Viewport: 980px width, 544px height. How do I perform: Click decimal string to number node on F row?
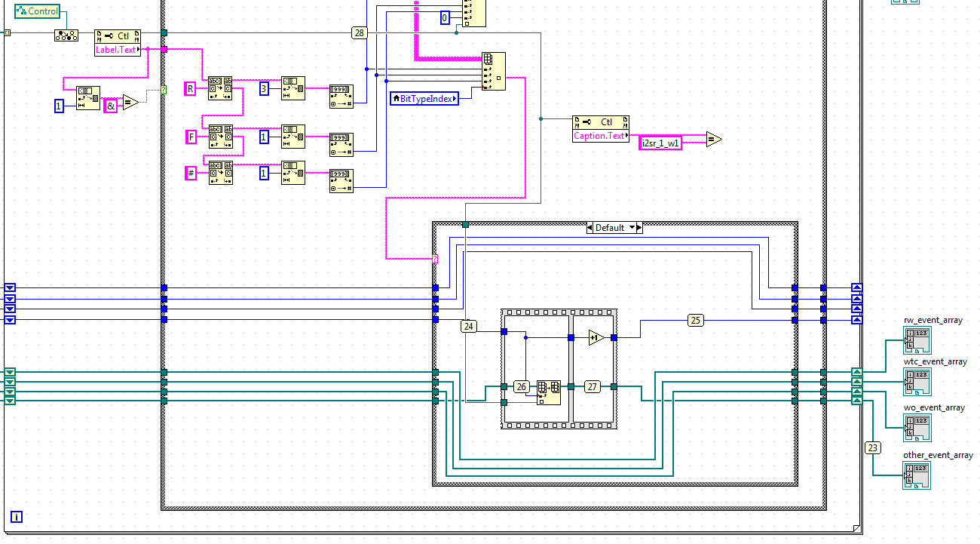(x=341, y=145)
